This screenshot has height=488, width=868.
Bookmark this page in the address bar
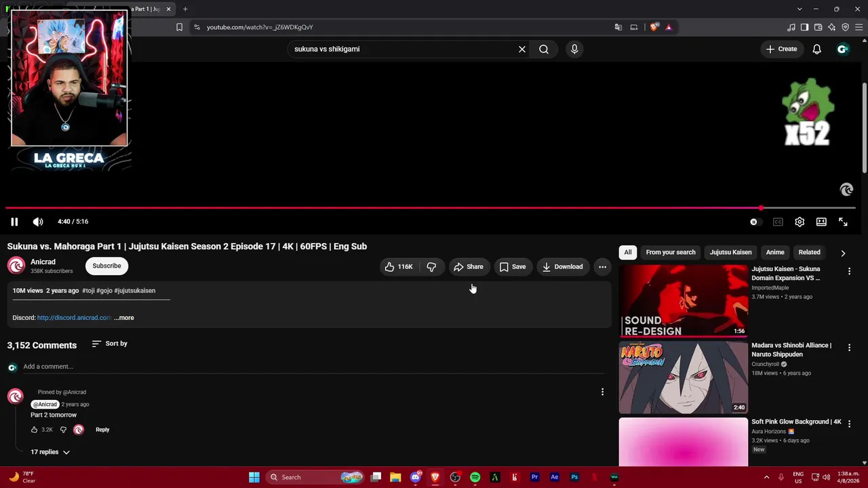click(x=179, y=27)
